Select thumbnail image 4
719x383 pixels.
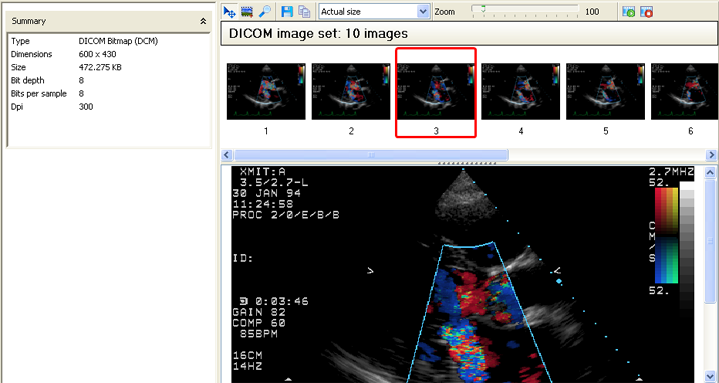coord(520,91)
